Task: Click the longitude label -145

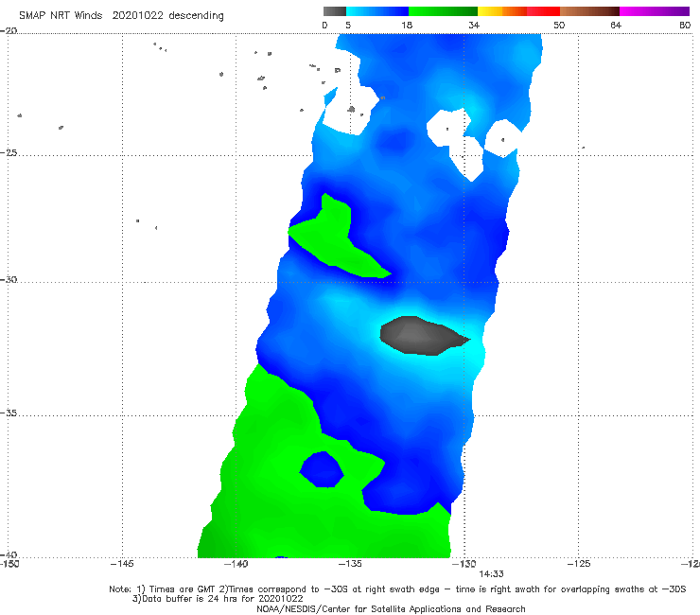Action: (x=122, y=564)
